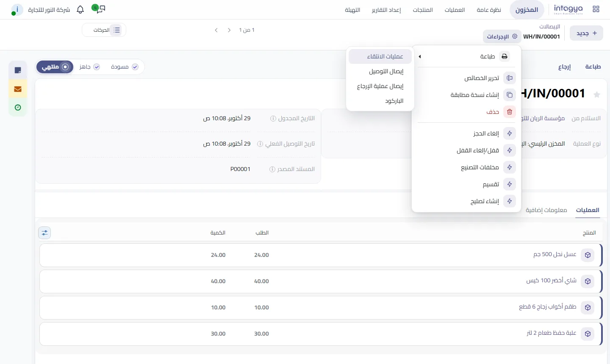Viewport: 610px width, 364px height.
Task: Click the trash icon for حذف
Action: [x=510, y=112]
